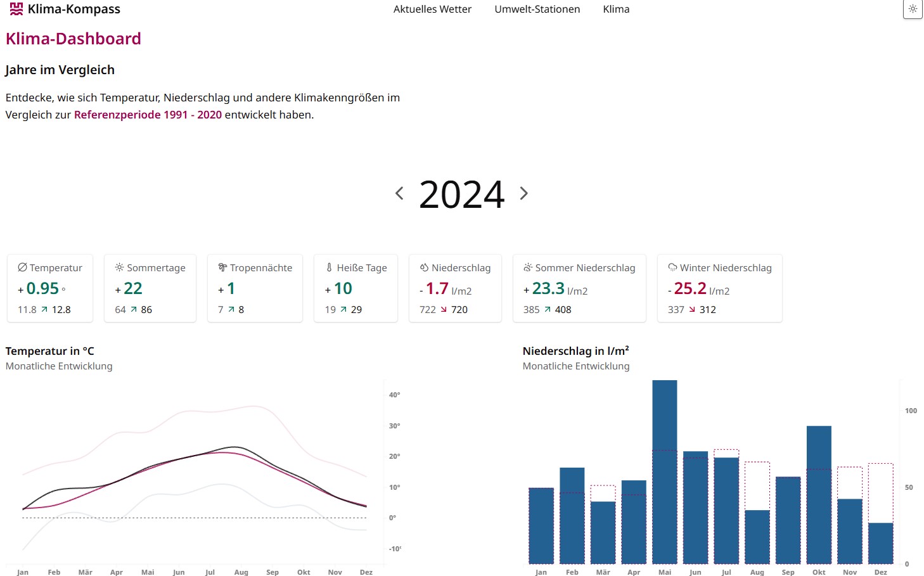Click the Referenzperiode 1991 - 2020 link
924x576 pixels.
coord(148,115)
